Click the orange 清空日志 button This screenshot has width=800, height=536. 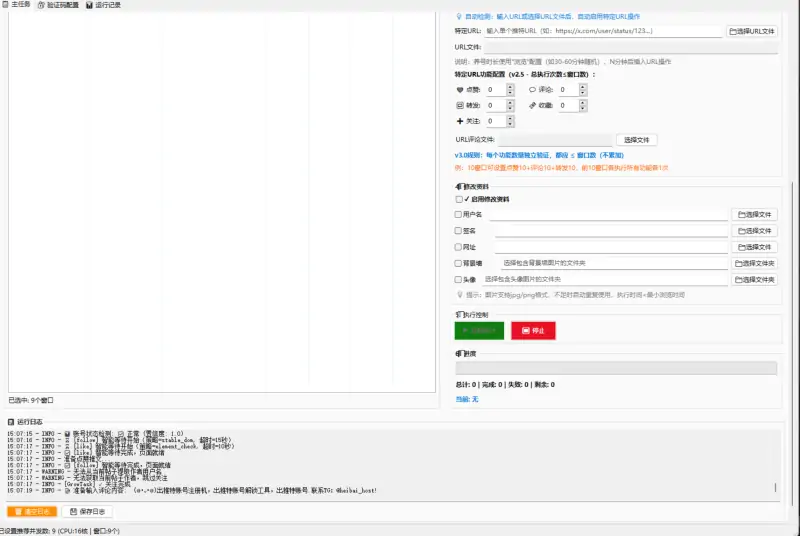pyautogui.click(x=31, y=511)
